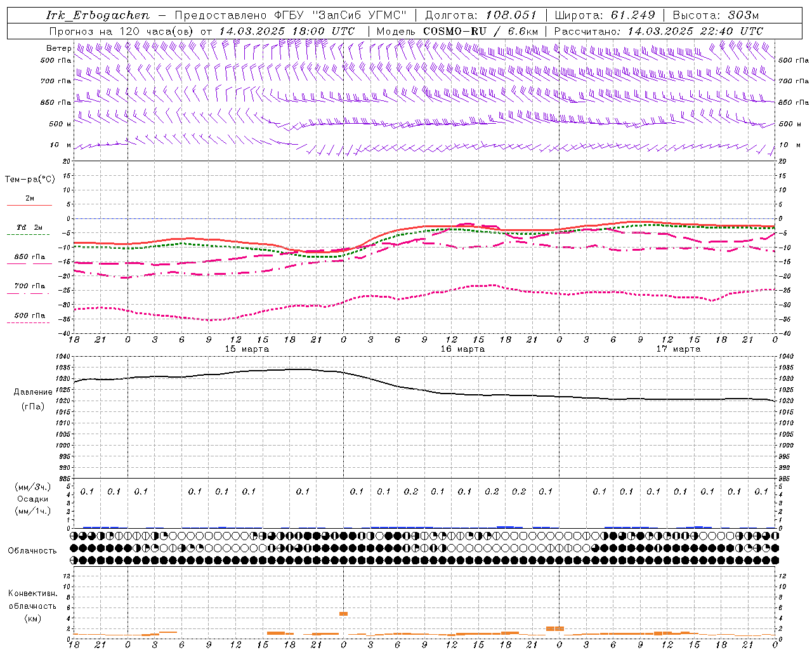Select forecast start time "14.03.2025 18:00 UTC"
The height and width of the screenshot is (650, 812).
[x=287, y=31]
